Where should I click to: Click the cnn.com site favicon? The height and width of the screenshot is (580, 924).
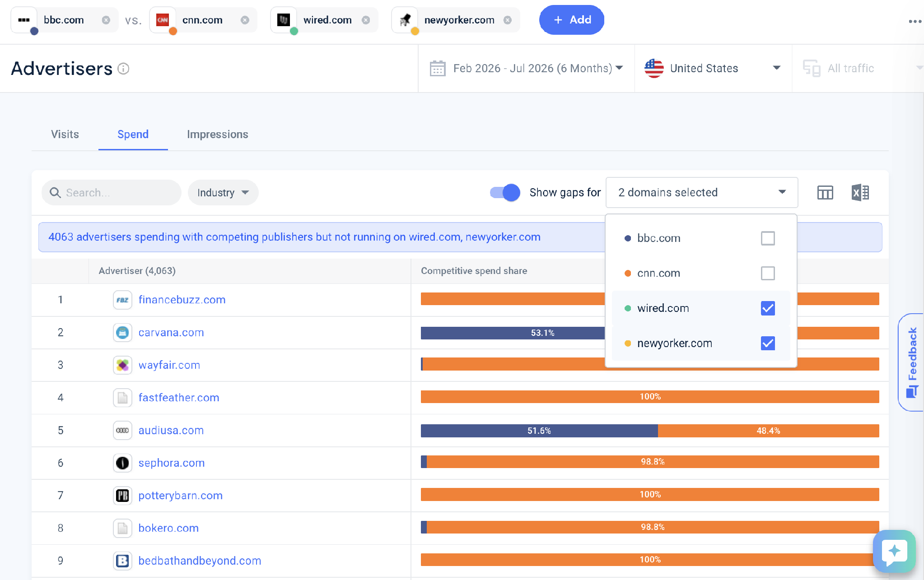click(x=163, y=20)
